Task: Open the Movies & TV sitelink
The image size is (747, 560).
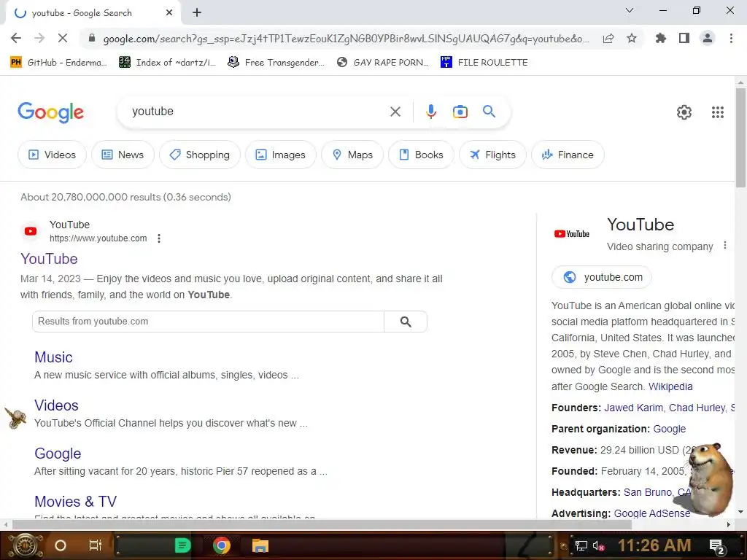Action: pos(75,502)
